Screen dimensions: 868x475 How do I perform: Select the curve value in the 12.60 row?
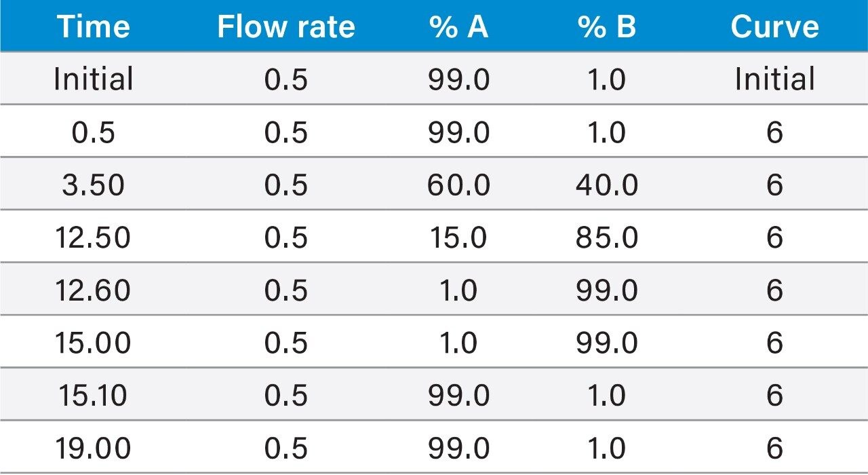pos(774,290)
